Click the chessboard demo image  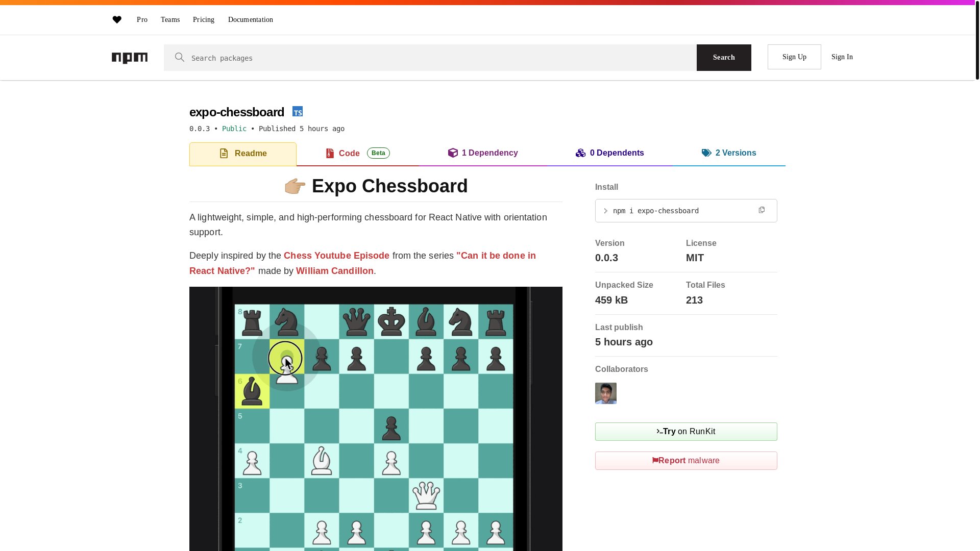376,419
